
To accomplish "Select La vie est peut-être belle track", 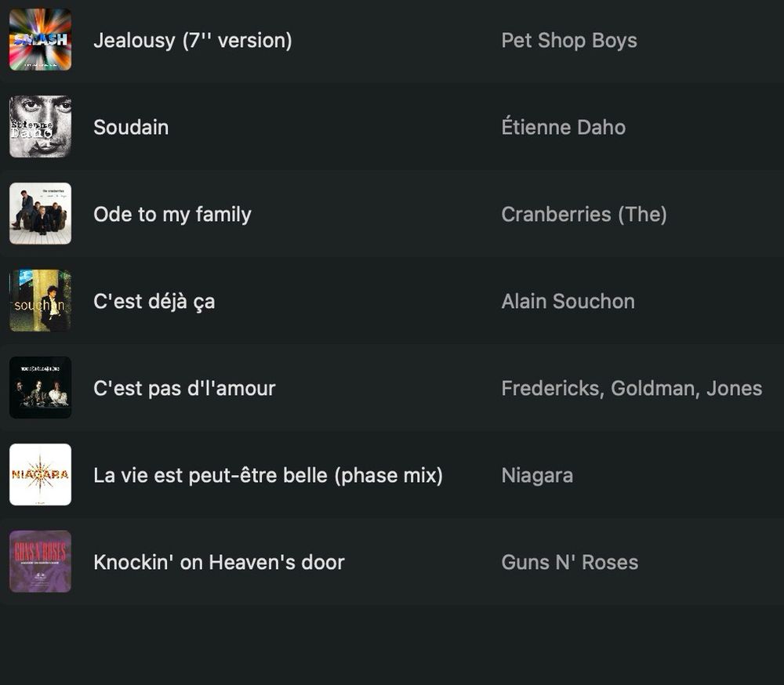I will pyautogui.click(x=268, y=476).
